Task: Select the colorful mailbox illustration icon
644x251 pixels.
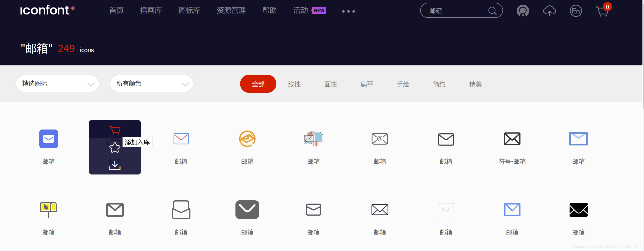Action: tap(314, 139)
